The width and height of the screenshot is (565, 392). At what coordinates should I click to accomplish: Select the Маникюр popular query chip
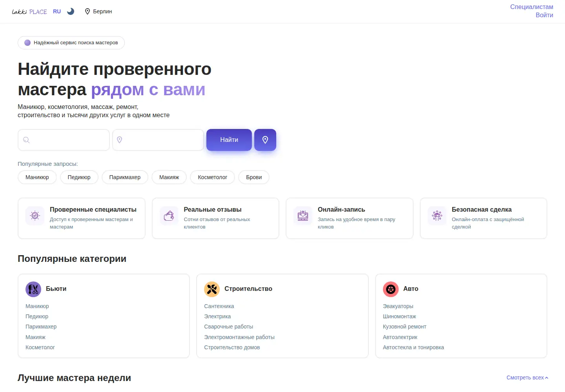click(x=37, y=177)
